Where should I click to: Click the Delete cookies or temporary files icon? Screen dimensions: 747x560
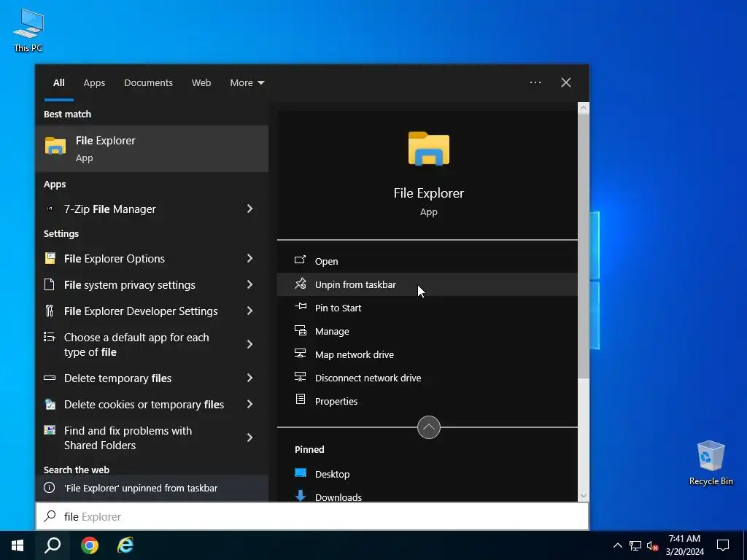coord(50,404)
